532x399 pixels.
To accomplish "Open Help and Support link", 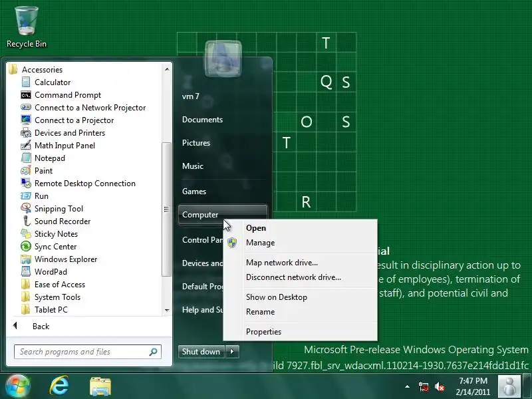I will click(x=202, y=310).
